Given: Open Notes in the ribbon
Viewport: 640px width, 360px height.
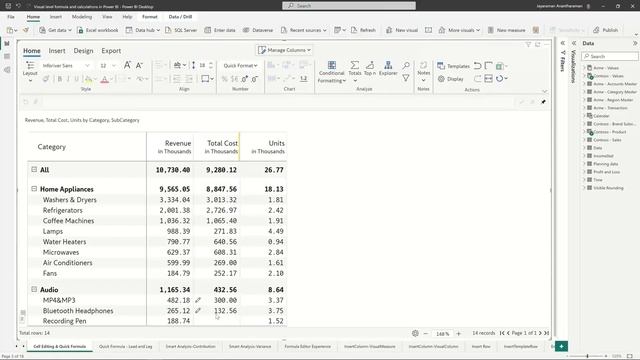Looking at the screenshot, I should [424, 71].
